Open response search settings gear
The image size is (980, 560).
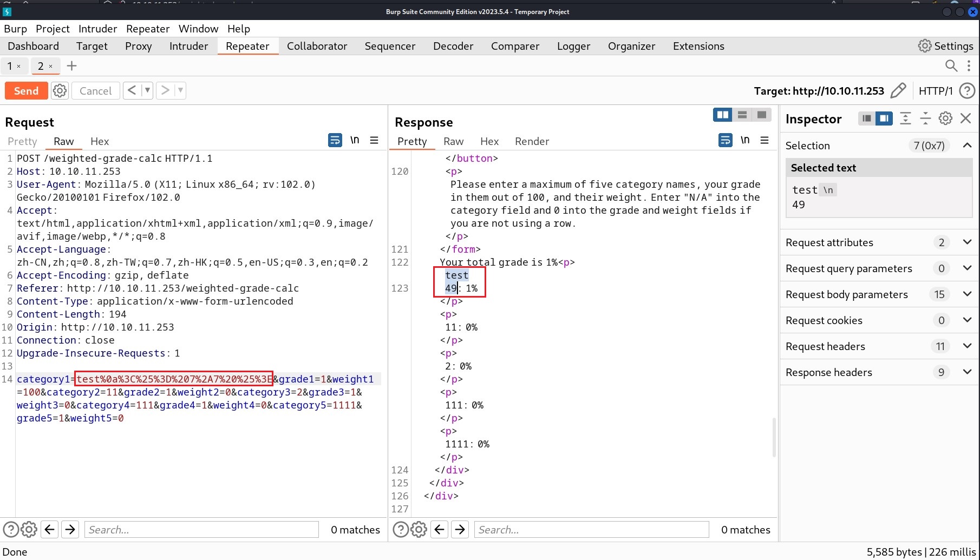(419, 529)
